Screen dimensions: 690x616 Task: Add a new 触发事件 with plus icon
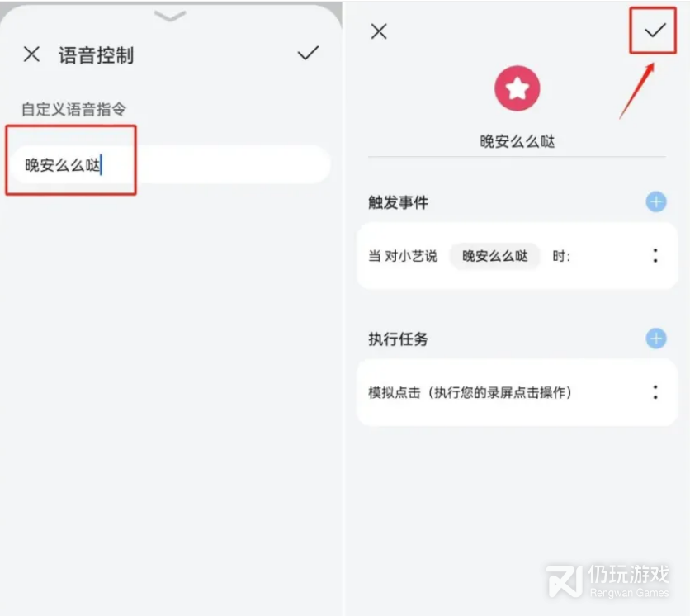656,202
